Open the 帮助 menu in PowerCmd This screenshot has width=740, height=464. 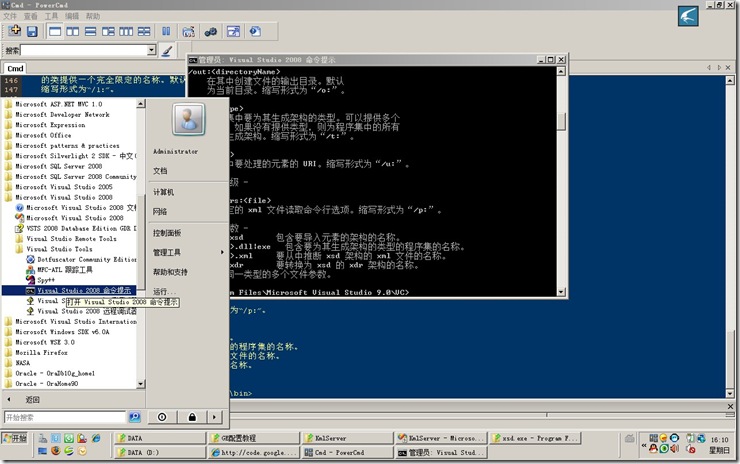[x=93, y=16]
